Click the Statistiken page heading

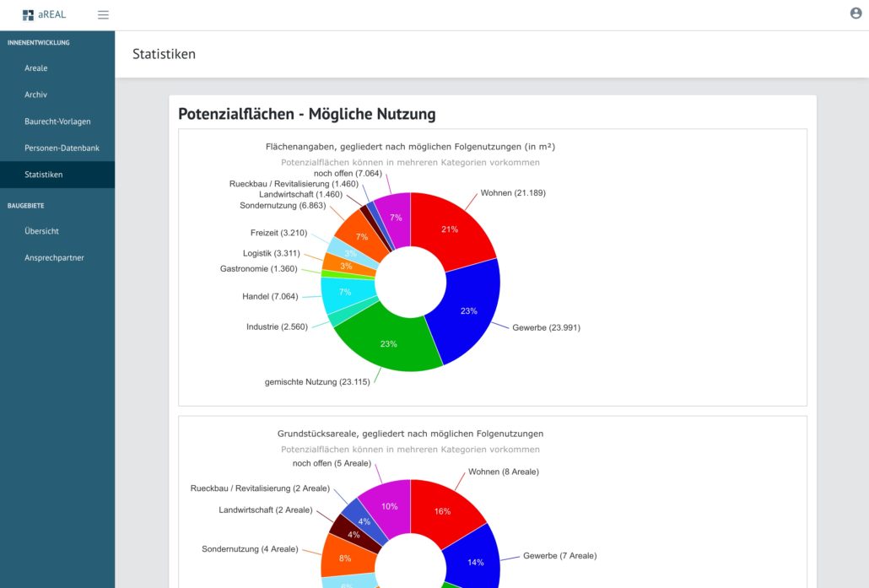[164, 54]
